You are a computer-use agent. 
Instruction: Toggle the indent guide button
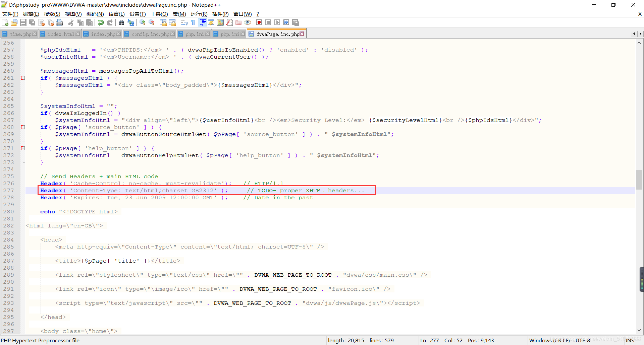click(x=203, y=22)
